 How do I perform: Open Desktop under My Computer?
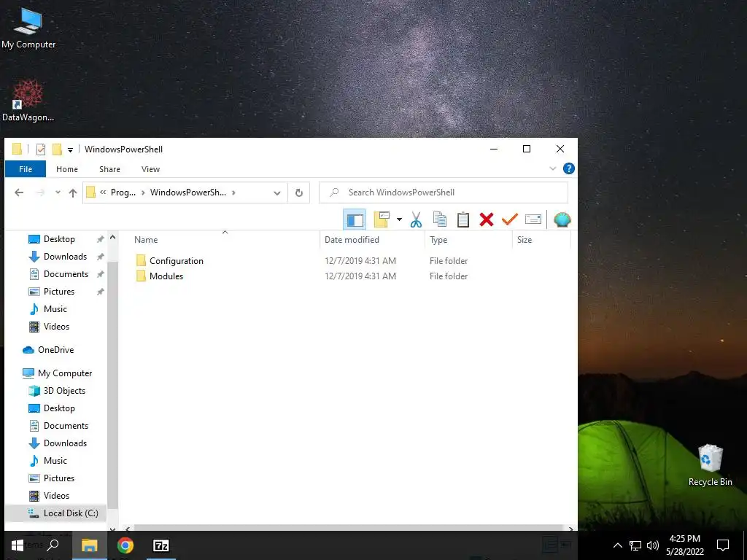coord(59,408)
